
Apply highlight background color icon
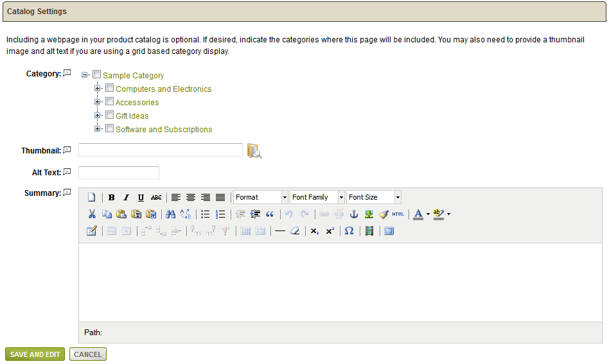pos(439,214)
